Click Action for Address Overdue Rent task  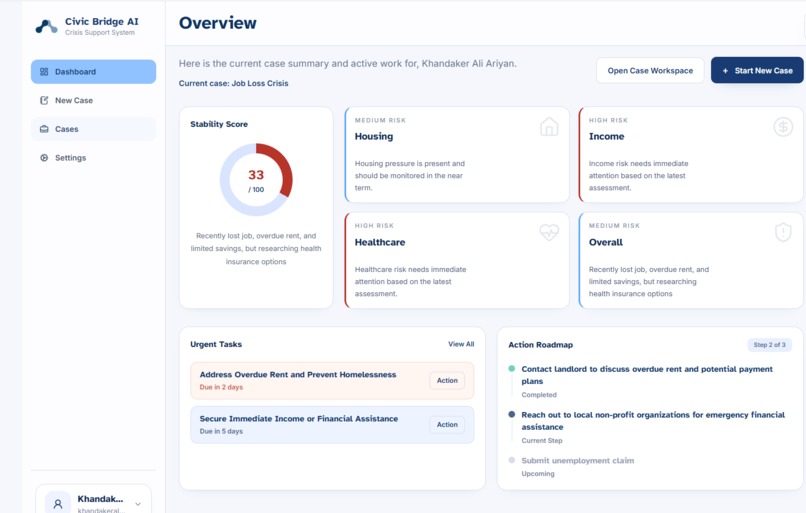[x=447, y=380]
